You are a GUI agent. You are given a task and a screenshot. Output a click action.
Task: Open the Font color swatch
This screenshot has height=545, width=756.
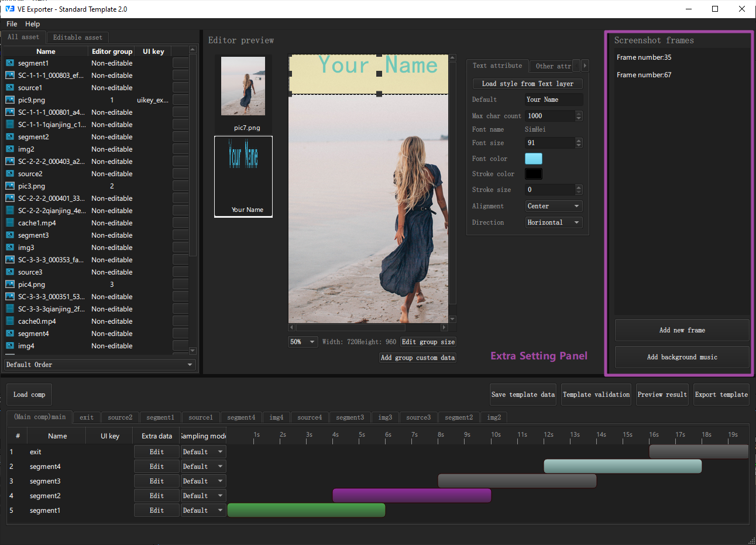534,159
